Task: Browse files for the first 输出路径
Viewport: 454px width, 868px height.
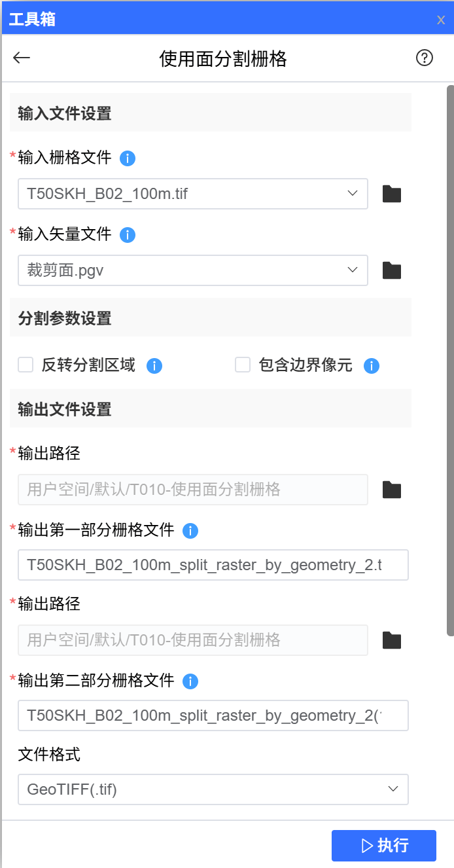Action: tap(391, 489)
